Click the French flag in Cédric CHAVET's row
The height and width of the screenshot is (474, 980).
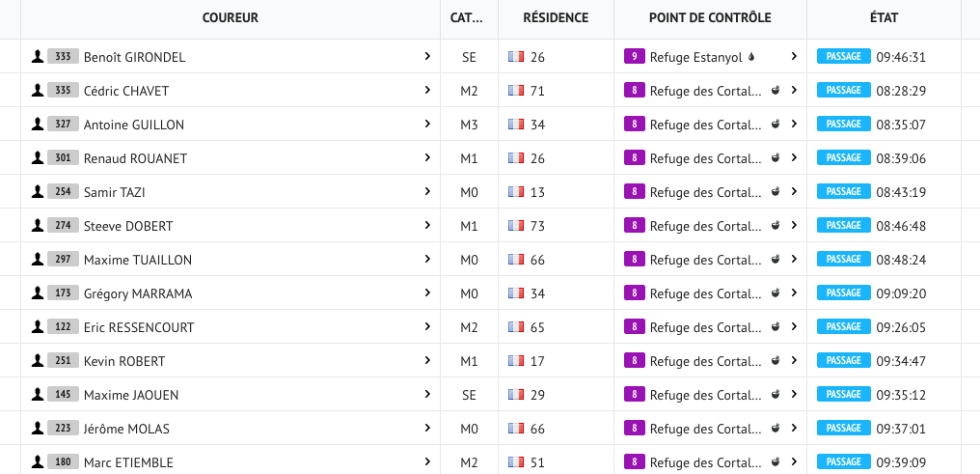[x=515, y=91]
